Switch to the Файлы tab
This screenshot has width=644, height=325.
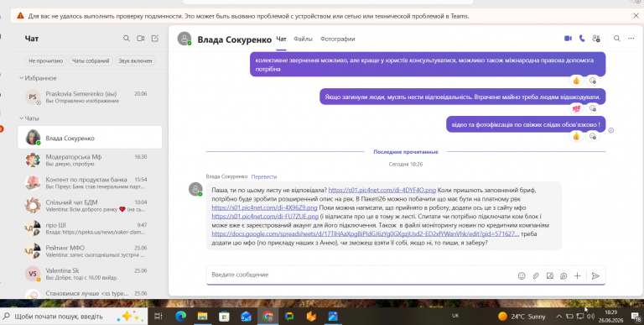tap(303, 39)
